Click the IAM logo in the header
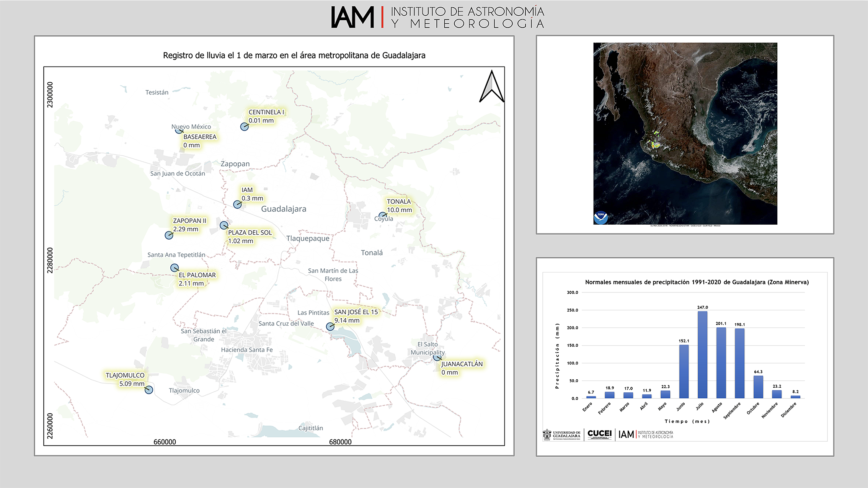 [352, 17]
